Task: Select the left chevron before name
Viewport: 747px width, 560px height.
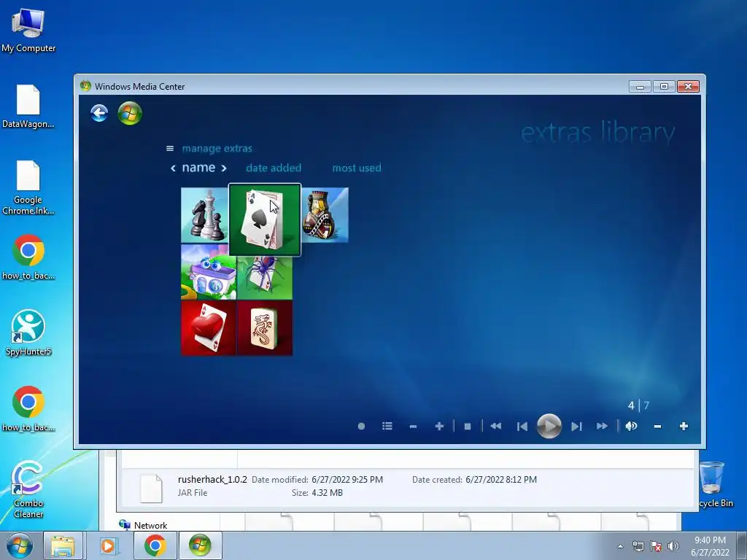Action: [x=173, y=168]
